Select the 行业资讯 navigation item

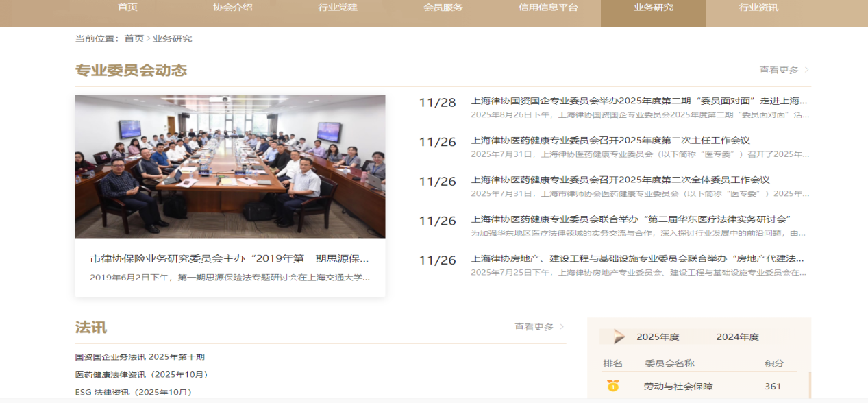(758, 8)
